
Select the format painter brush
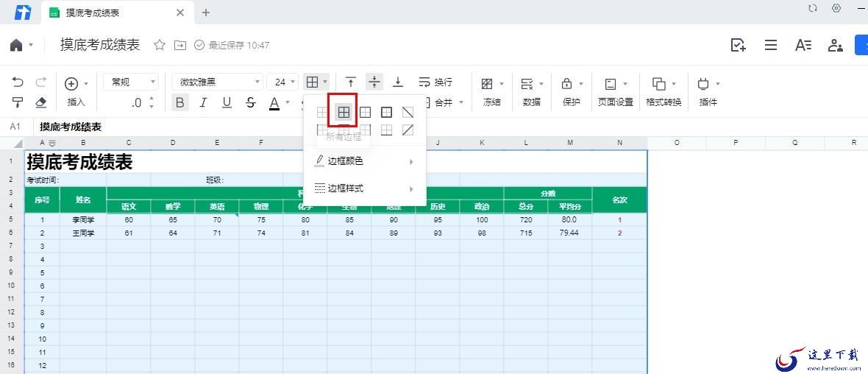click(18, 102)
